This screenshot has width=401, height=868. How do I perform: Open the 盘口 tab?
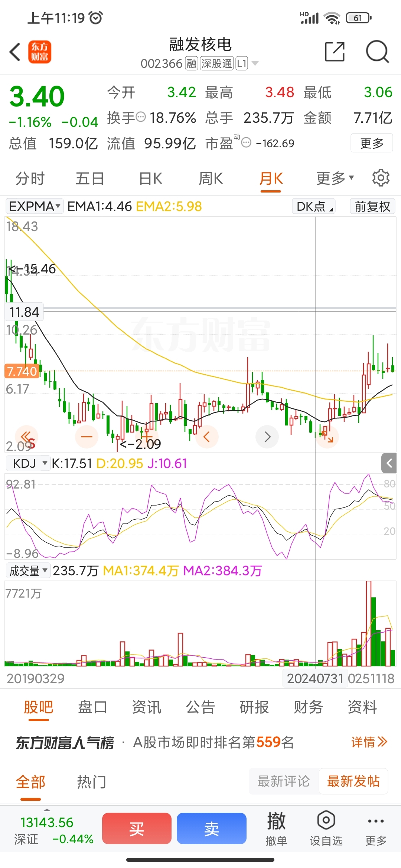(92, 707)
